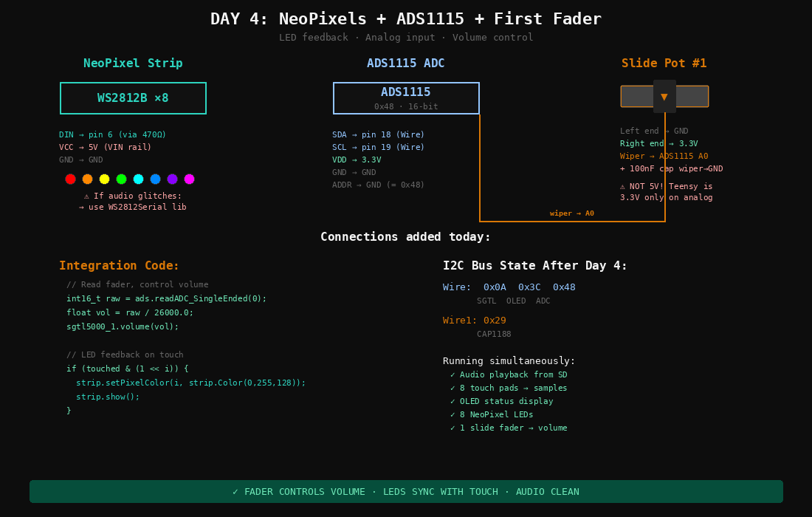Click the 'NOT 5V! Teensy is' warning
This screenshot has height=517, width=812.
click(x=666, y=186)
